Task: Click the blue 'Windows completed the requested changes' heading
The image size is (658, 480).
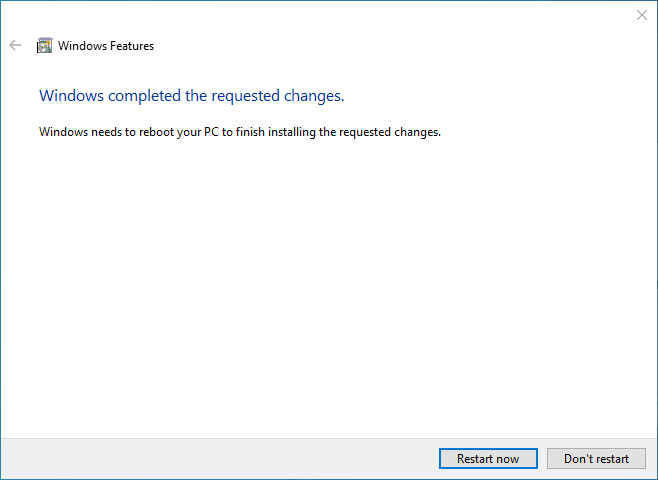Action: [192, 96]
